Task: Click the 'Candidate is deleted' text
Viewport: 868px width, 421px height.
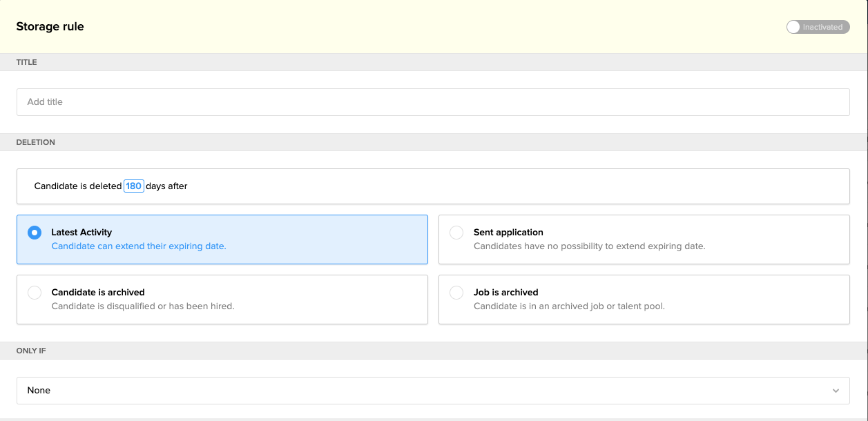Action: pos(78,186)
